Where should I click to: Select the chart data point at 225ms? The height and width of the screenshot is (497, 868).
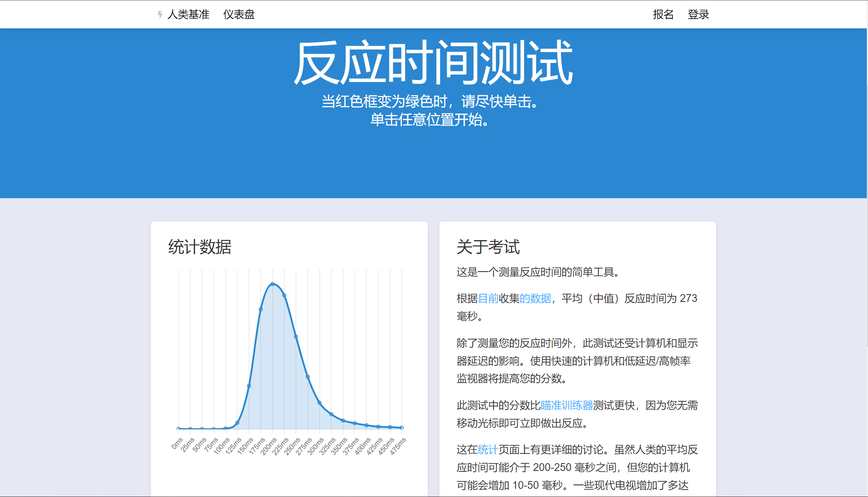point(284,295)
